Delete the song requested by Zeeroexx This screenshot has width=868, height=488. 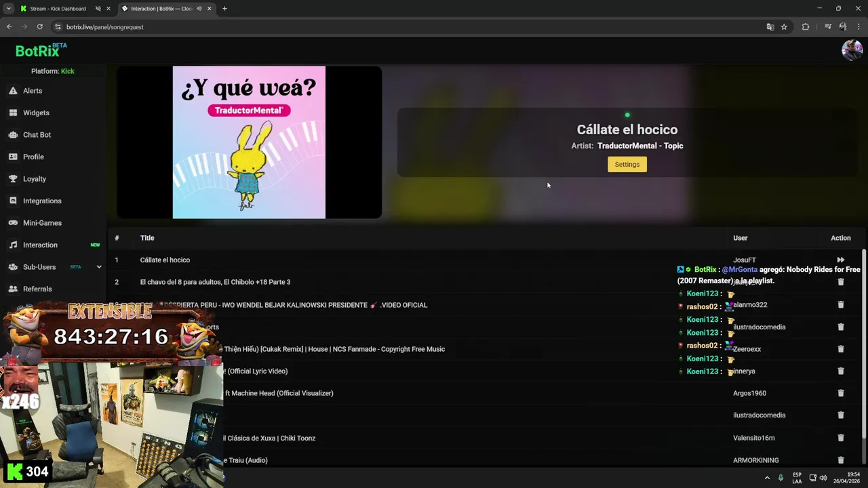pos(841,349)
